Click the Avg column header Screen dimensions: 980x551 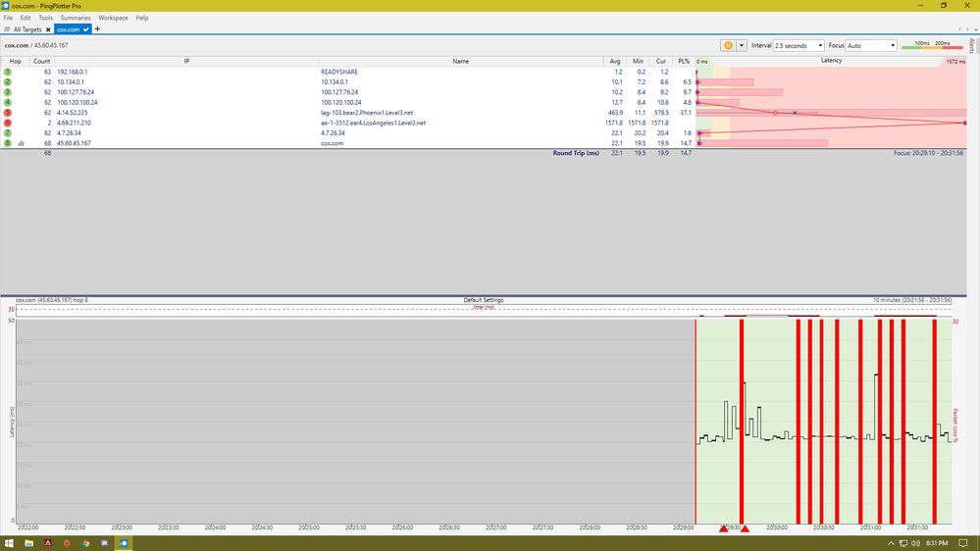(615, 61)
